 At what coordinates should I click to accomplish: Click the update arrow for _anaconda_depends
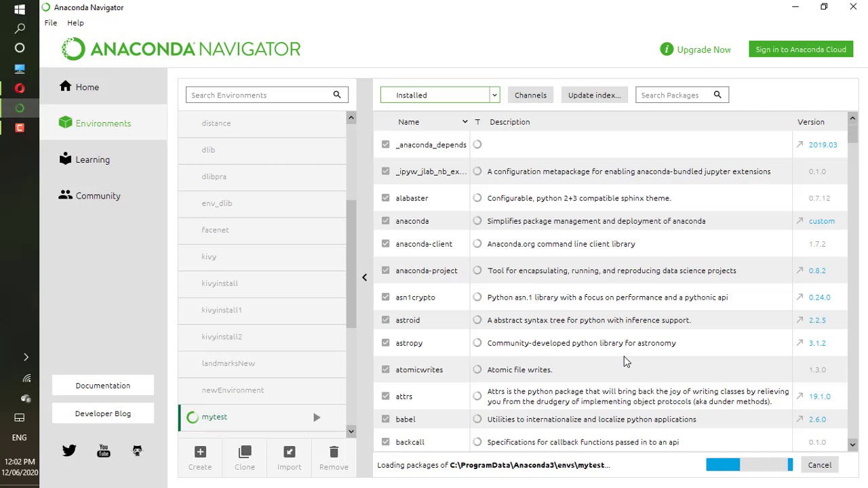tap(800, 144)
